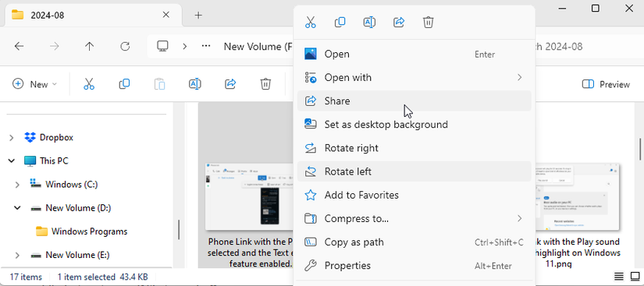Screen dimensions: 644x286
Task: Switch to details view icon
Action: (x=618, y=276)
